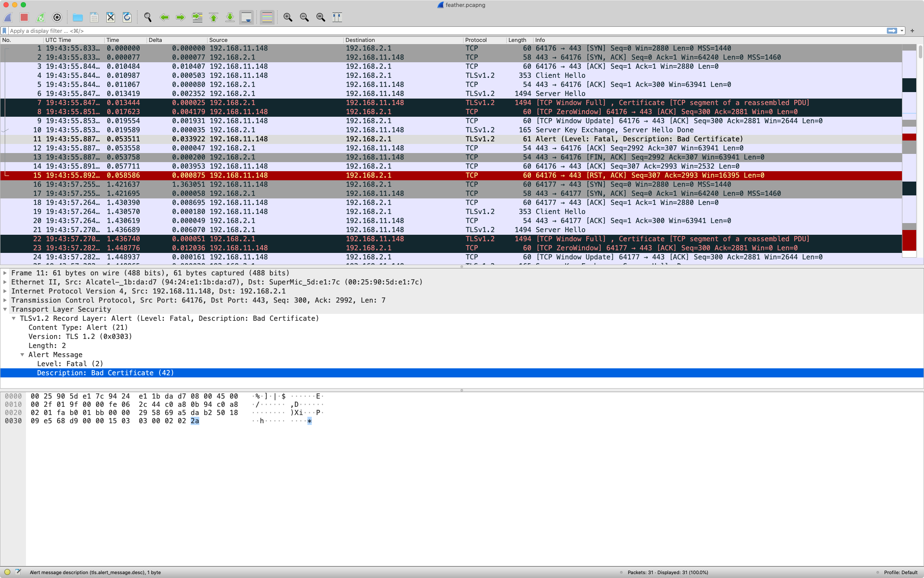The width and height of the screenshot is (924, 578).
Task: Select packet 1 SYN row
Action: click(x=451, y=48)
